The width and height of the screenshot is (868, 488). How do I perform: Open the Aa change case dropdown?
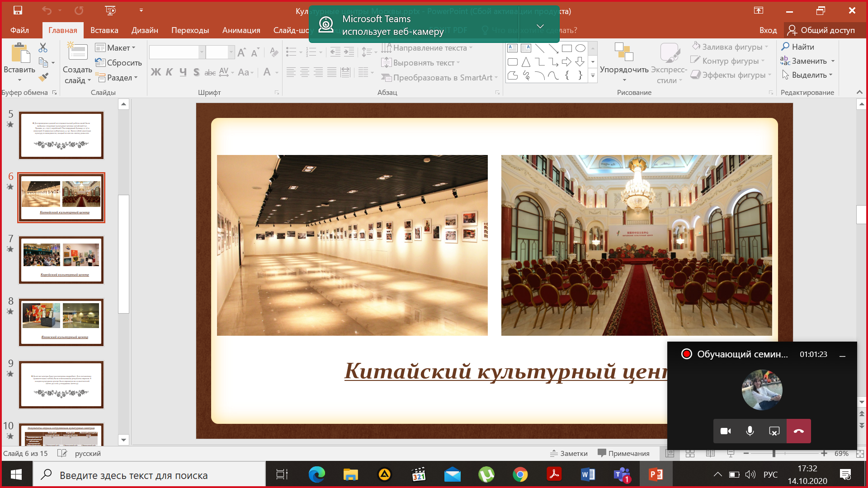click(x=245, y=72)
